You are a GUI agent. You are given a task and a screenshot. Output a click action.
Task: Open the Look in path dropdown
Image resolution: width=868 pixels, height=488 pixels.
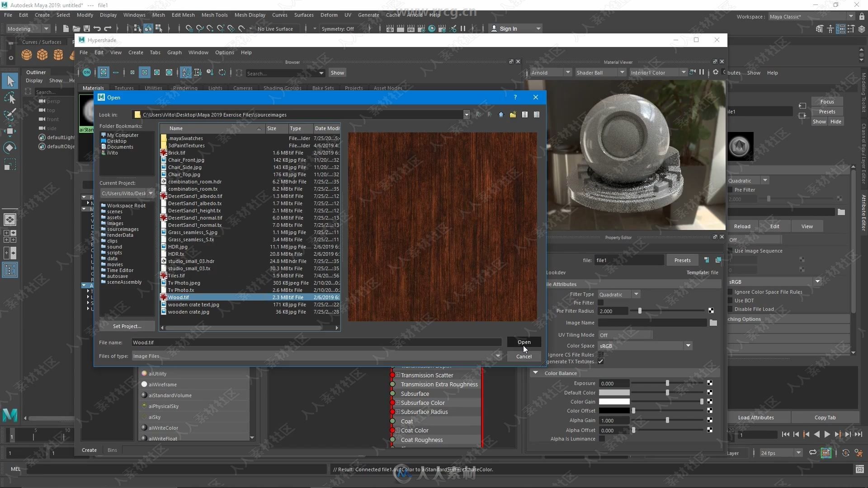[466, 115]
